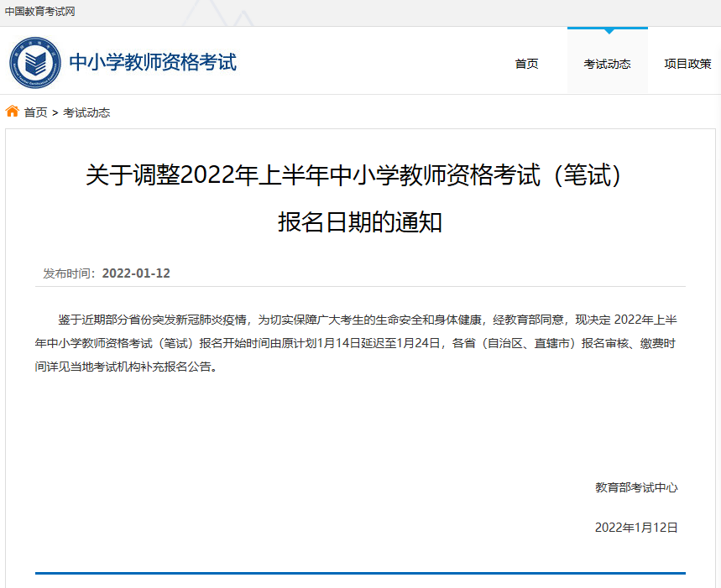Click the '>' breadcrumb separator

click(x=55, y=112)
